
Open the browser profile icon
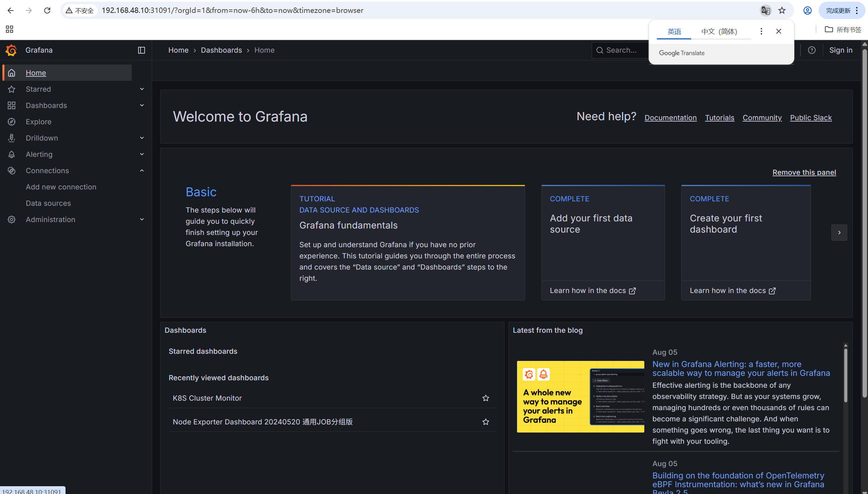pos(808,11)
